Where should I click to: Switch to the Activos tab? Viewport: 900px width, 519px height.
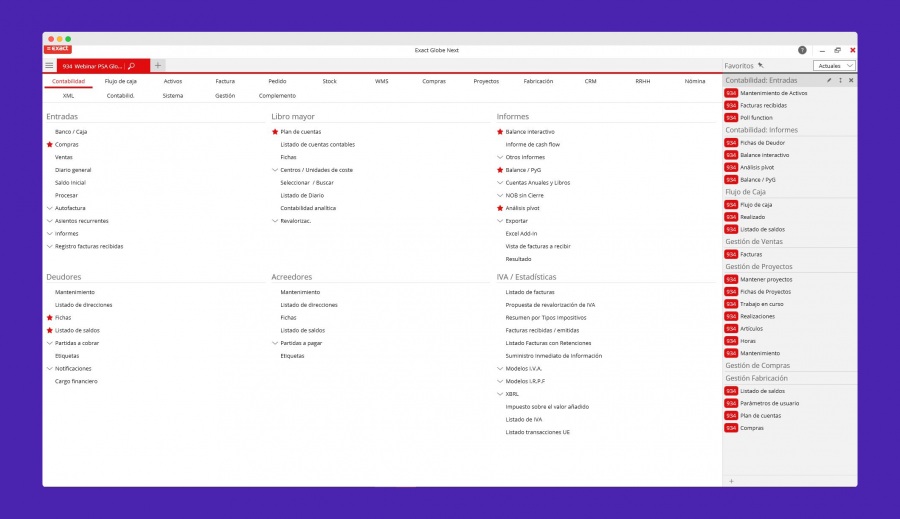pos(173,82)
